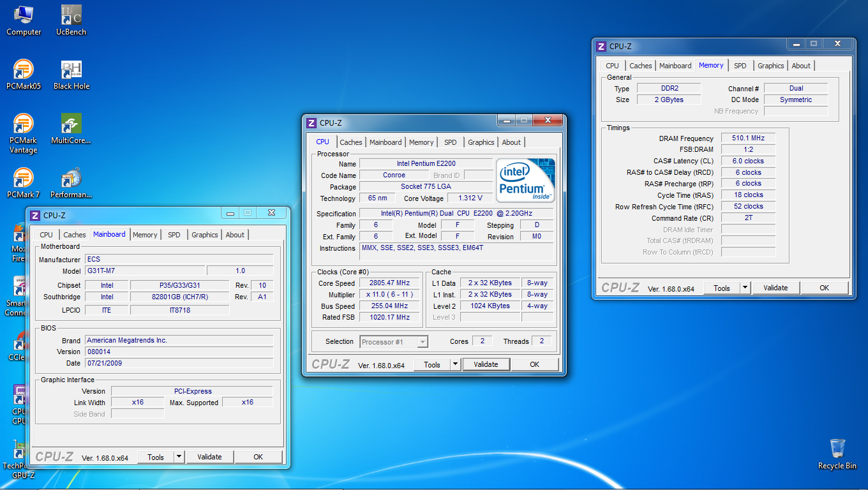Open the Processor #1 selection combo box
The image size is (868, 490).
pyautogui.click(x=394, y=342)
